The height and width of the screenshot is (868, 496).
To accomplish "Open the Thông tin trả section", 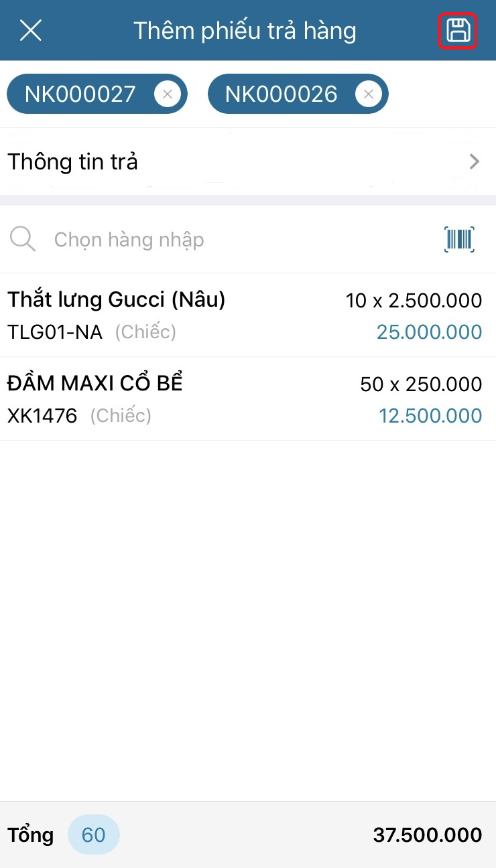I will (x=73, y=161).
